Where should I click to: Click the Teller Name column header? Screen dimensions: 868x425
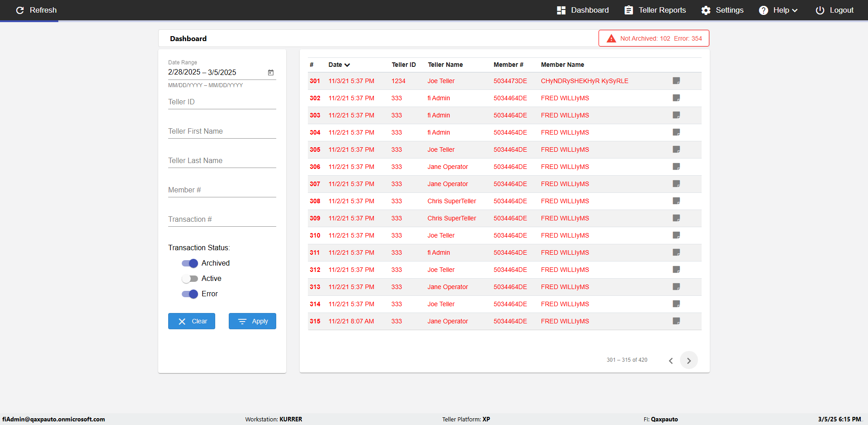(445, 65)
